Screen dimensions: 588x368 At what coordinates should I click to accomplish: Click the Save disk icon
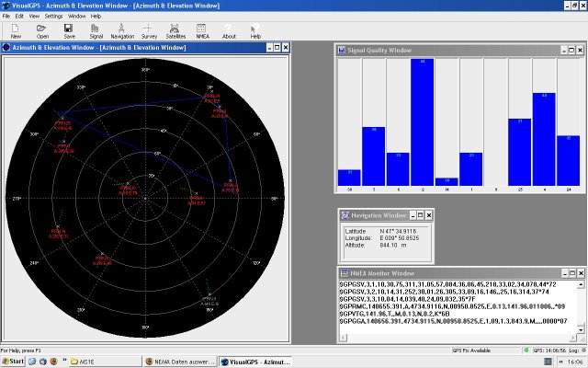pos(69,31)
